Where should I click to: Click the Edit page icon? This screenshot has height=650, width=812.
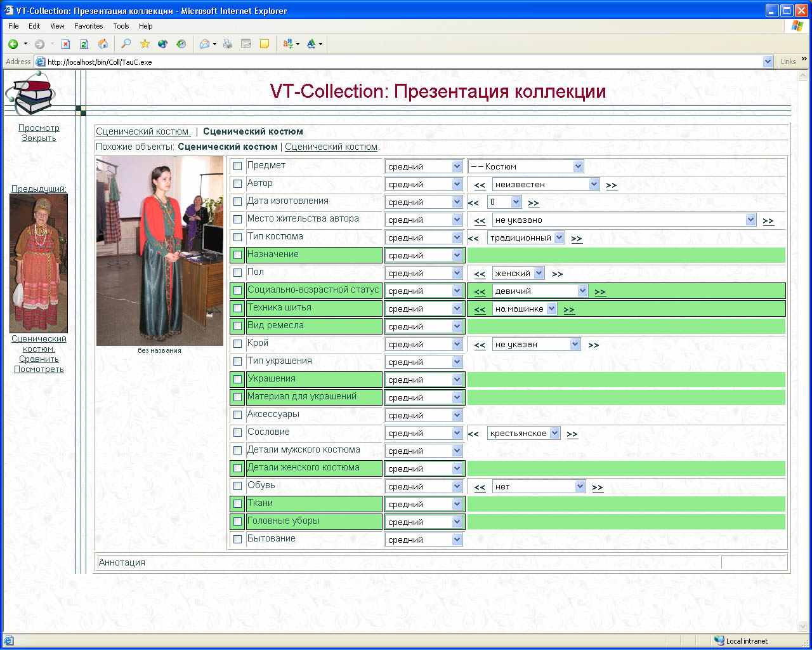[246, 44]
